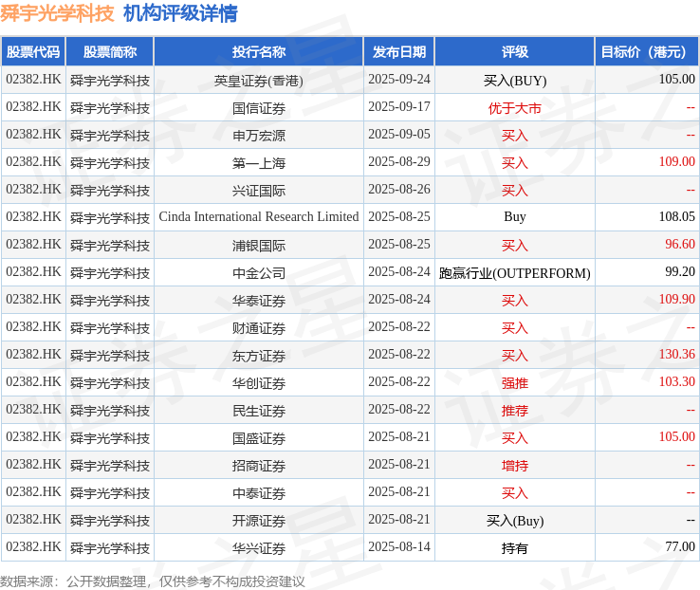Screen dimensions: 700x590
Task: Click the 2025-08-26 date cell
Action: (x=399, y=190)
